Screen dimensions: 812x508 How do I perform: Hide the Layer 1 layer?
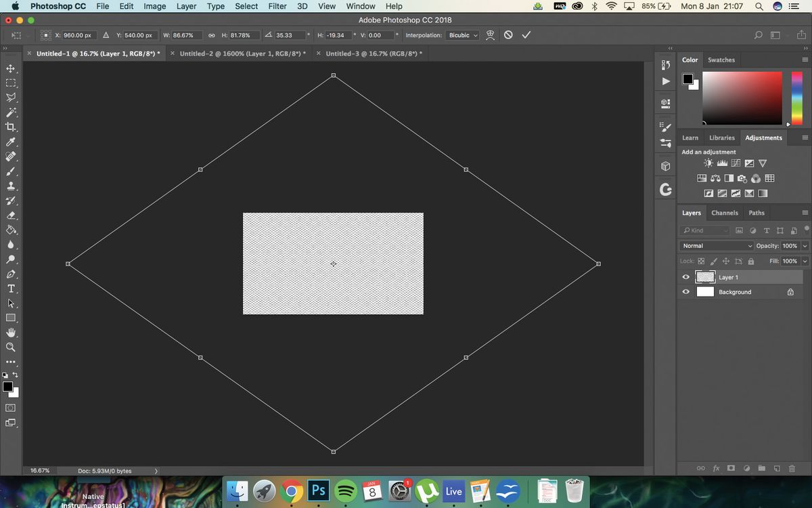(685, 276)
